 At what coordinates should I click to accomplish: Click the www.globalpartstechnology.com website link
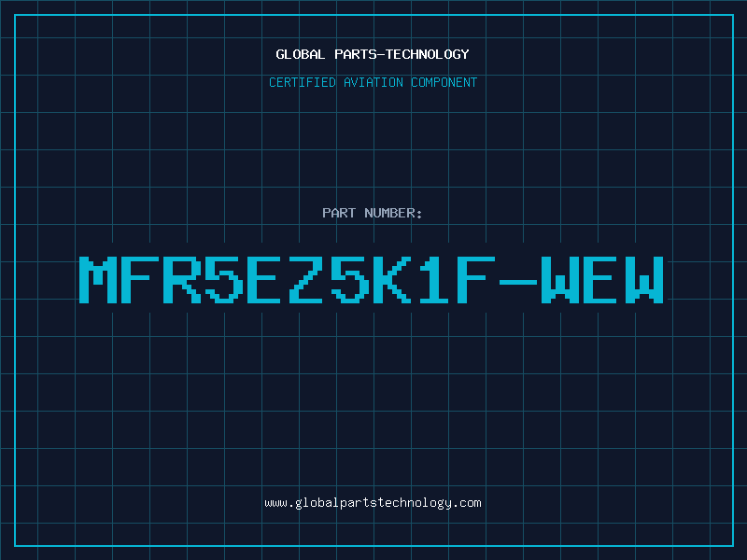click(373, 503)
